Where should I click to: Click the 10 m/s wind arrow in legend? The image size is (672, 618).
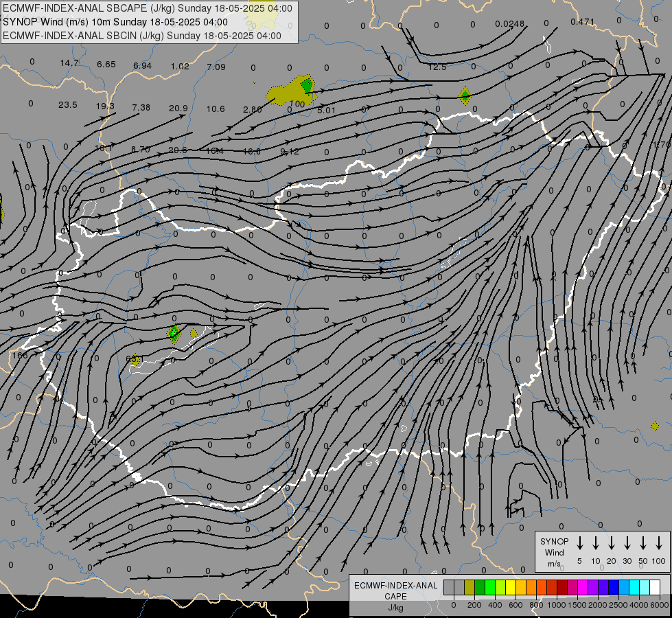[x=596, y=542]
